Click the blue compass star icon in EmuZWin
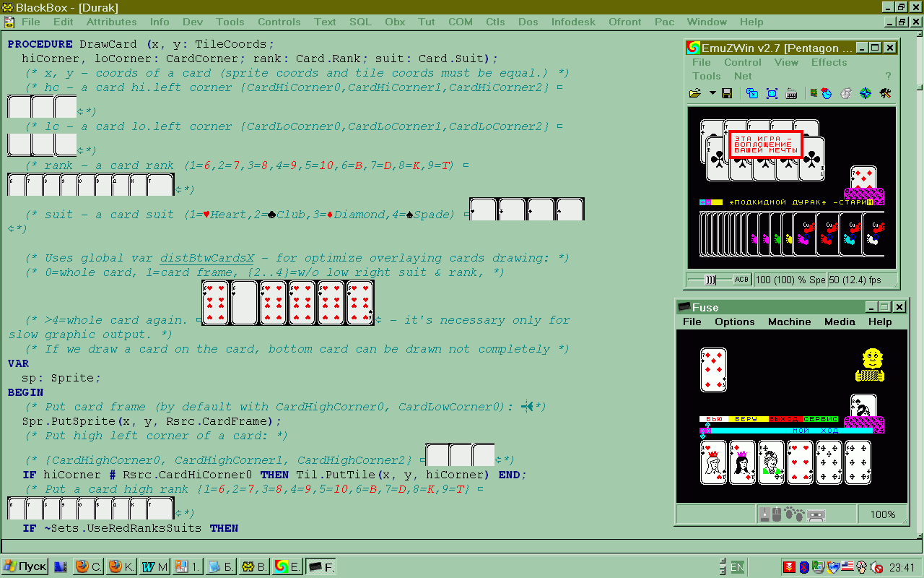Image resolution: width=924 pixels, height=578 pixels. (866, 93)
